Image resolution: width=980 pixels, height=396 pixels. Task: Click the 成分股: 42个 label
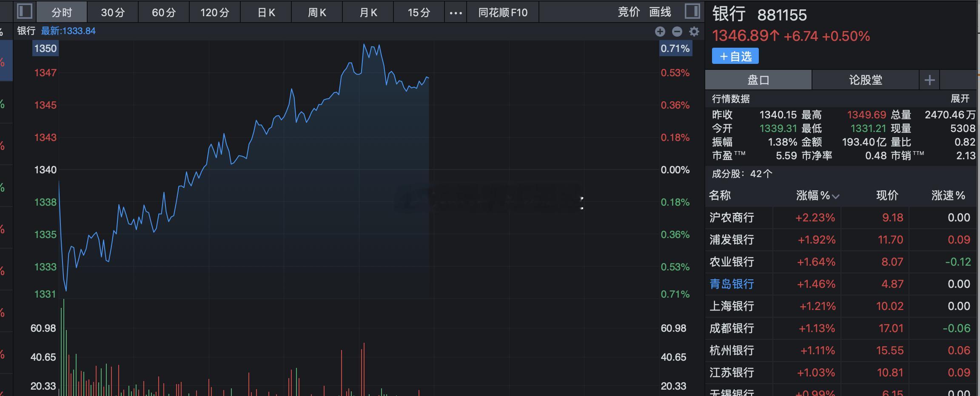tap(742, 174)
